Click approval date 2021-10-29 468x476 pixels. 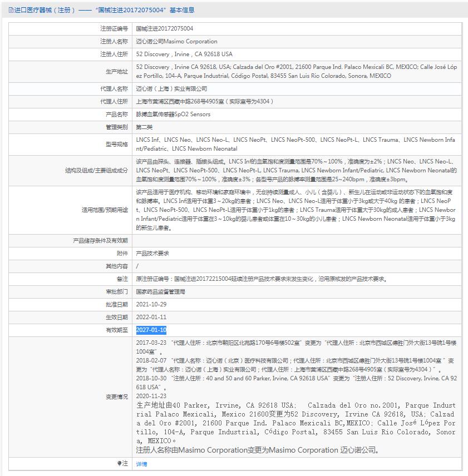pyautogui.click(x=151, y=304)
